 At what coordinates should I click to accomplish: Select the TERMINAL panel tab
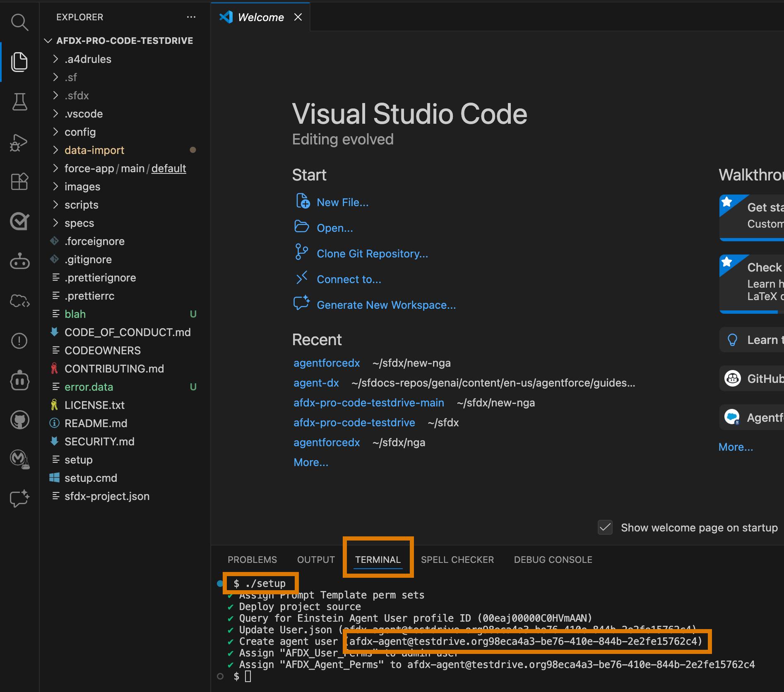pos(378,560)
